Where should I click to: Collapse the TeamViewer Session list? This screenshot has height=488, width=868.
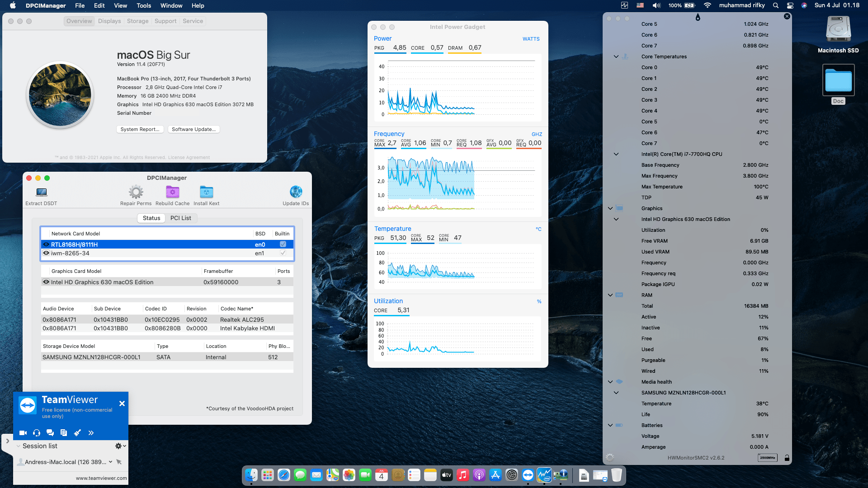[x=19, y=446]
